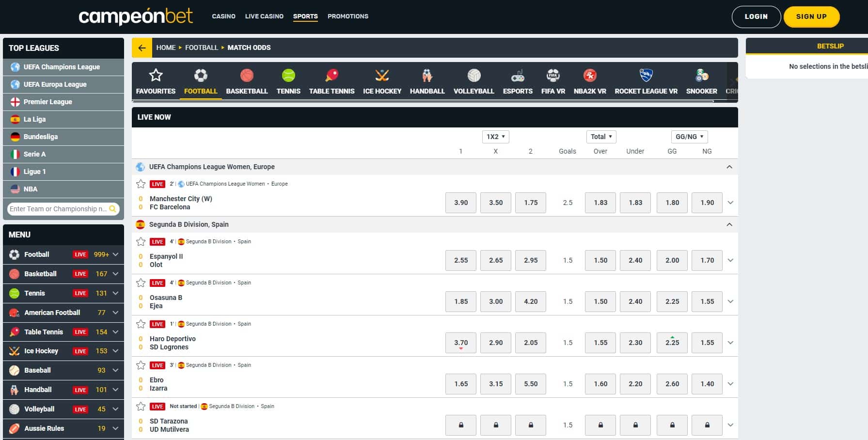Open the Casino top menu item
This screenshot has width=868, height=440.
point(223,16)
